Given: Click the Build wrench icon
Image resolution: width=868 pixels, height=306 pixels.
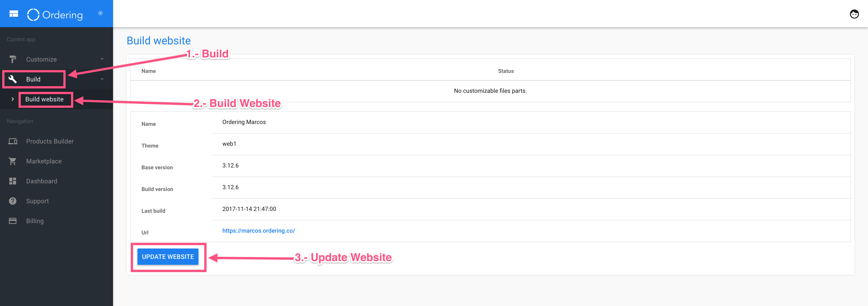Looking at the screenshot, I should (x=12, y=79).
